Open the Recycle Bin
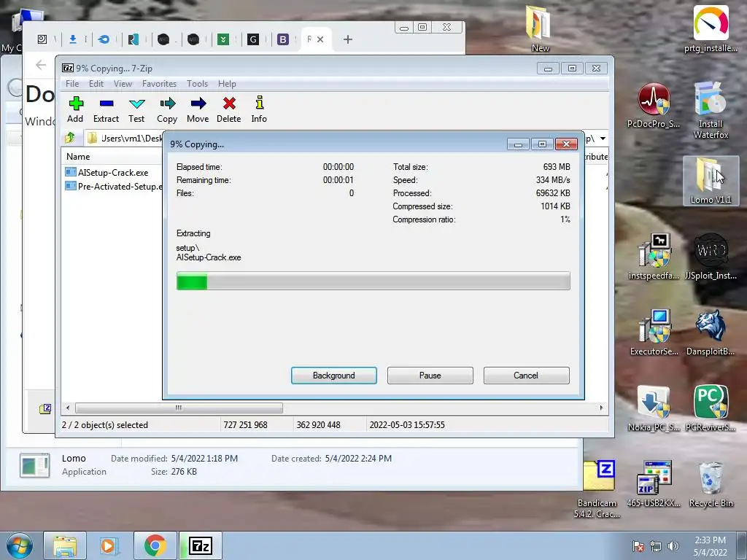 coord(711,484)
